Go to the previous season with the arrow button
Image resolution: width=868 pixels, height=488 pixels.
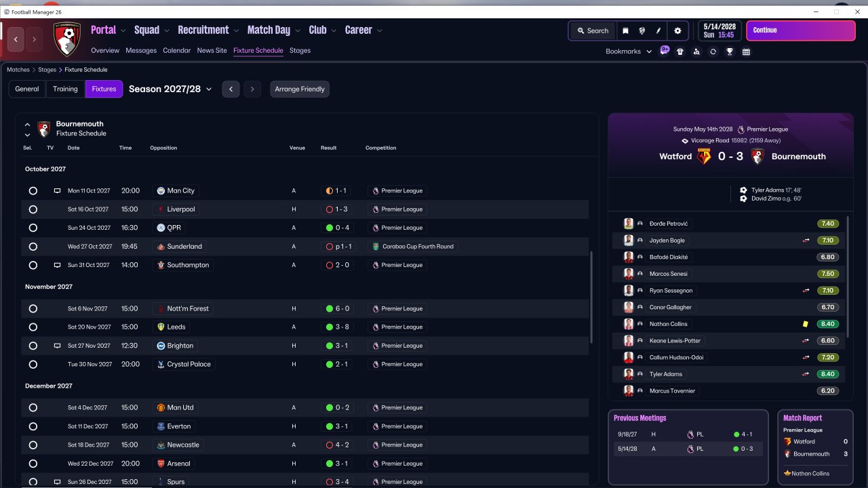tap(231, 89)
